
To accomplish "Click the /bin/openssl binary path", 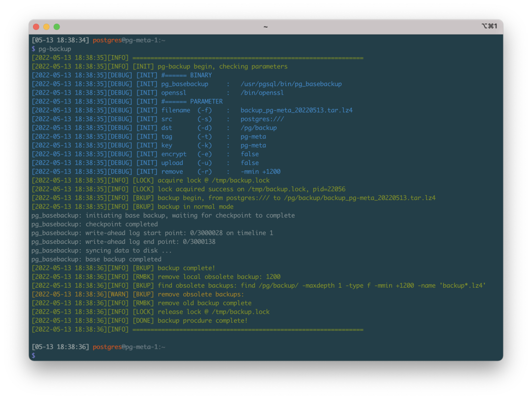I will [262, 93].
